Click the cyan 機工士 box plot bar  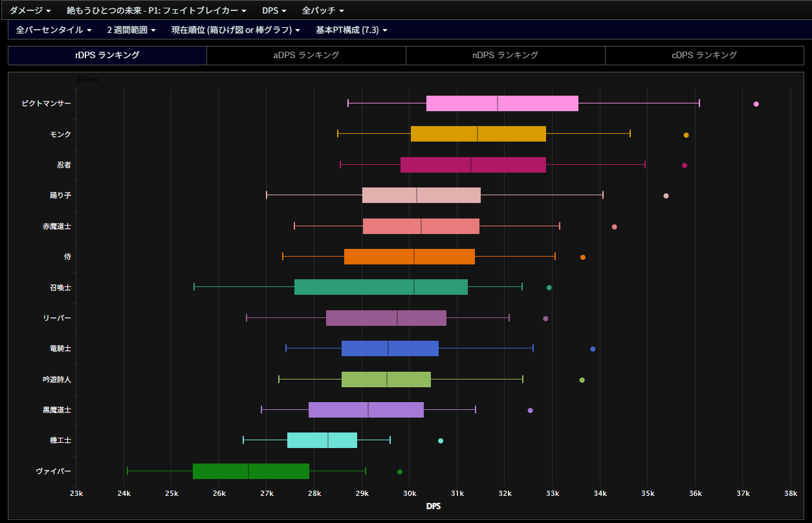[322, 440]
